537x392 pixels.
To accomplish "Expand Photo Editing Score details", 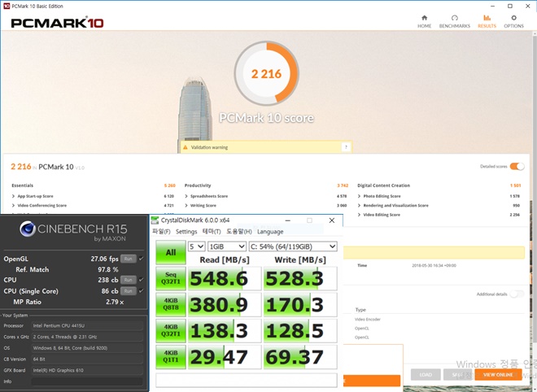I will click(360, 196).
